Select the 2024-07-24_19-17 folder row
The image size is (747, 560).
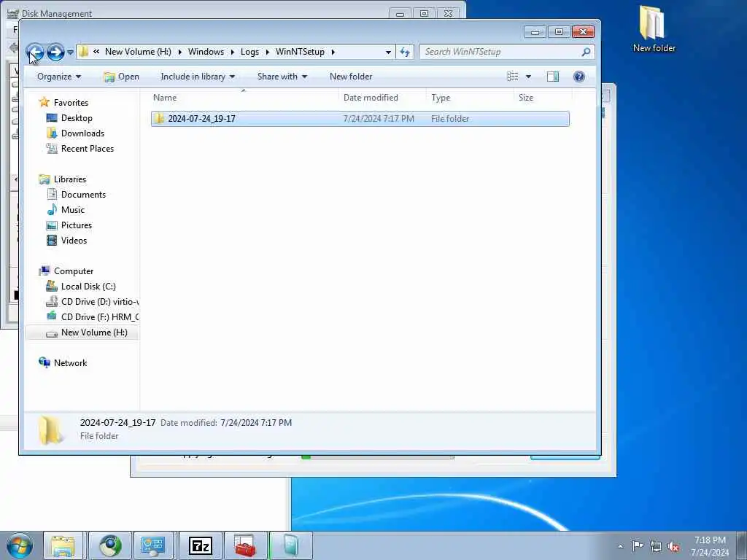pyautogui.click(x=360, y=119)
